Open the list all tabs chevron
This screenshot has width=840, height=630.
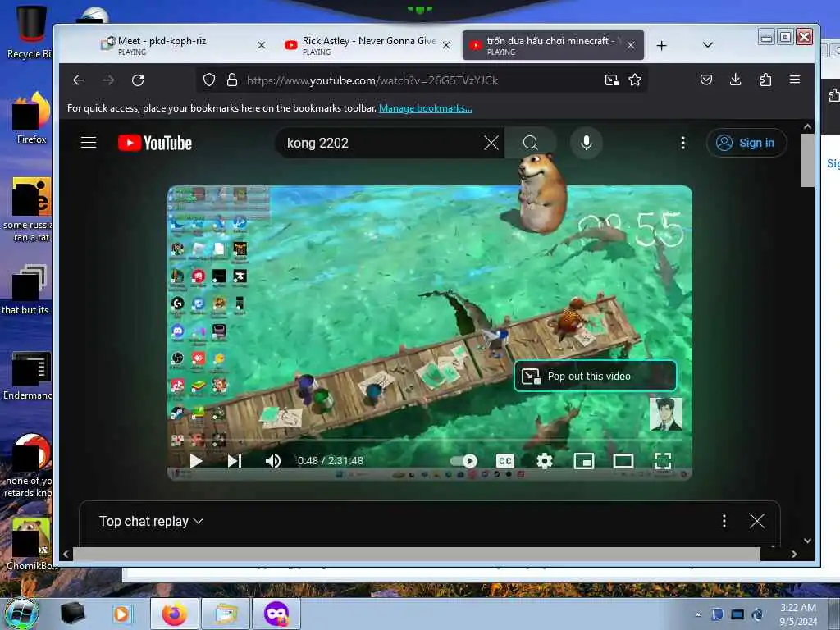(708, 45)
